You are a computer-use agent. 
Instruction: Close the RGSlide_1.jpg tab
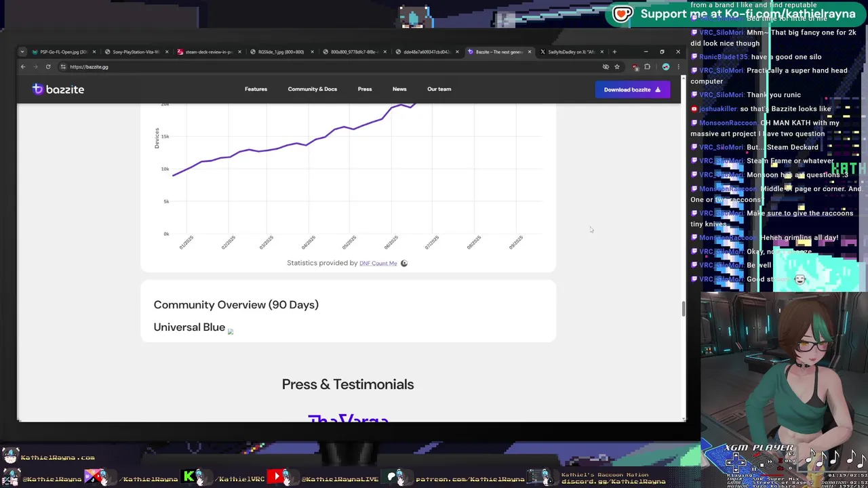click(312, 52)
